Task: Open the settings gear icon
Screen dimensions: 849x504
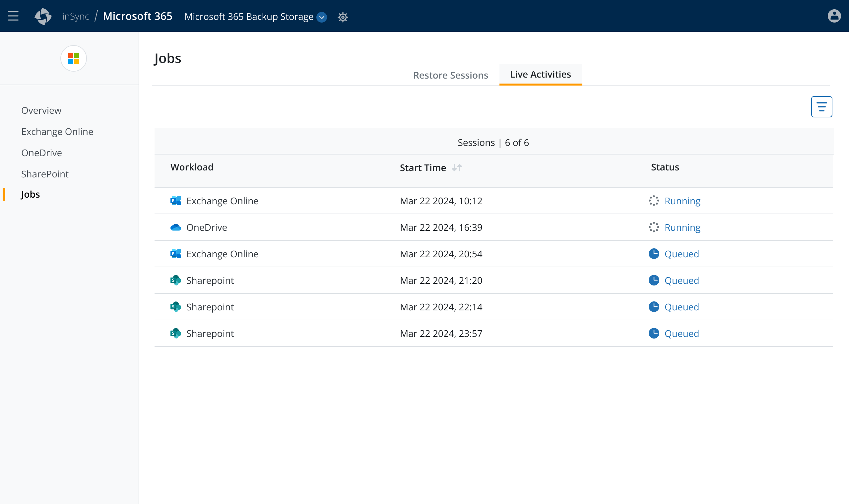Action: (343, 17)
